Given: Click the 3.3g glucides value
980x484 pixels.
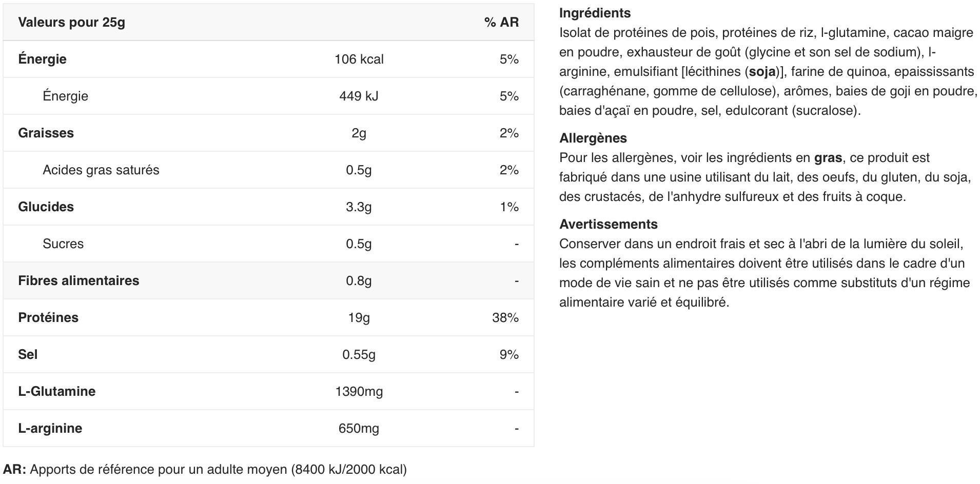Looking at the screenshot, I should pos(359,207).
